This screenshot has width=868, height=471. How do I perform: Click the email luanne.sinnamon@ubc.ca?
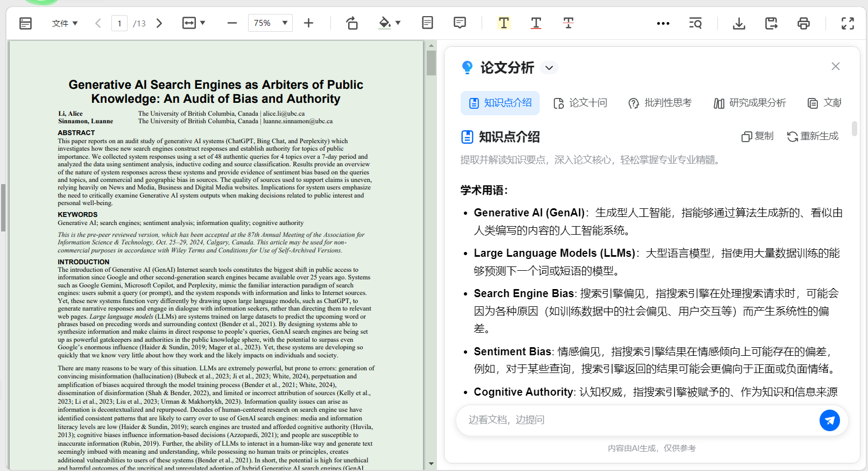pos(298,121)
